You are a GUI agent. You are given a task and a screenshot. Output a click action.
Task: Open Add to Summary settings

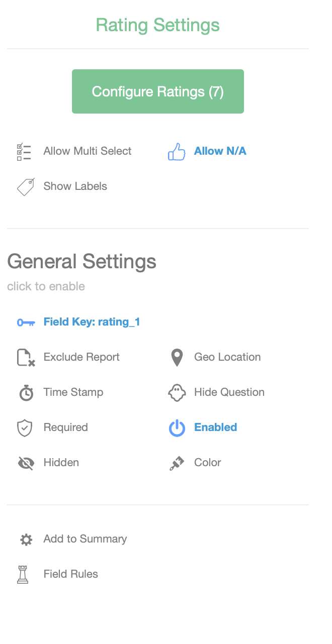point(85,539)
